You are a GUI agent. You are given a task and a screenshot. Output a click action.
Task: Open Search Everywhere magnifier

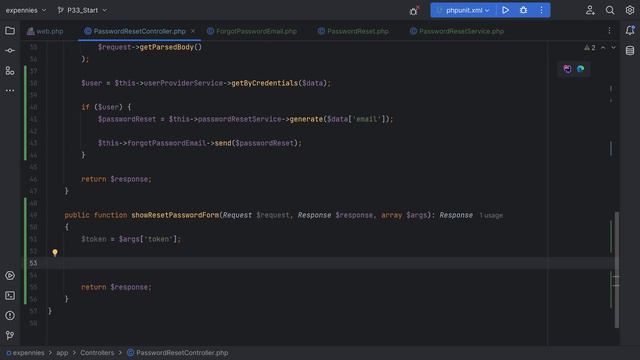[x=610, y=10]
